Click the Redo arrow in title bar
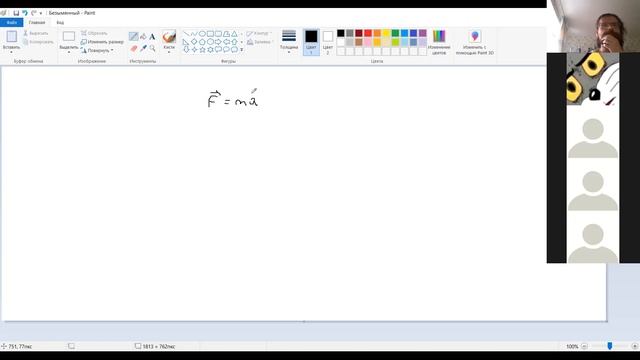Image resolution: width=640 pixels, height=360 pixels. pos(33,13)
